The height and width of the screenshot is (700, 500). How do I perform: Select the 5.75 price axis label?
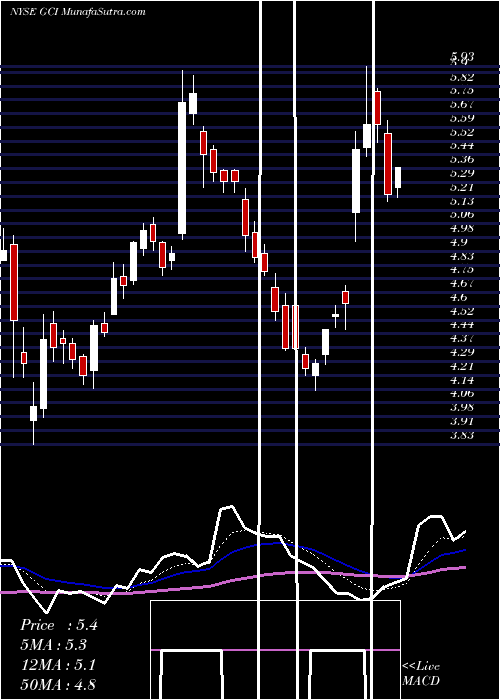coord(462,91)
